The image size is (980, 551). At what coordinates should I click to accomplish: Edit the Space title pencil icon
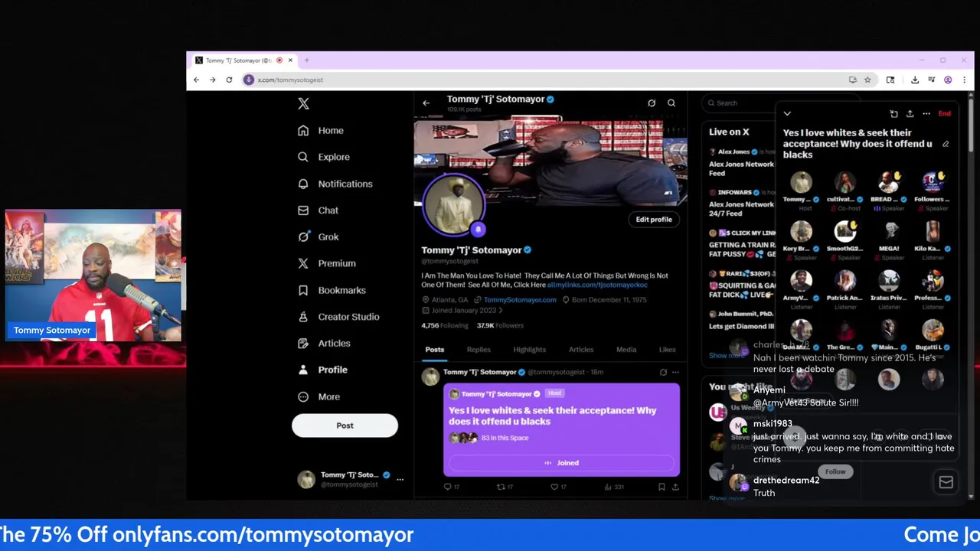[946, 144]
